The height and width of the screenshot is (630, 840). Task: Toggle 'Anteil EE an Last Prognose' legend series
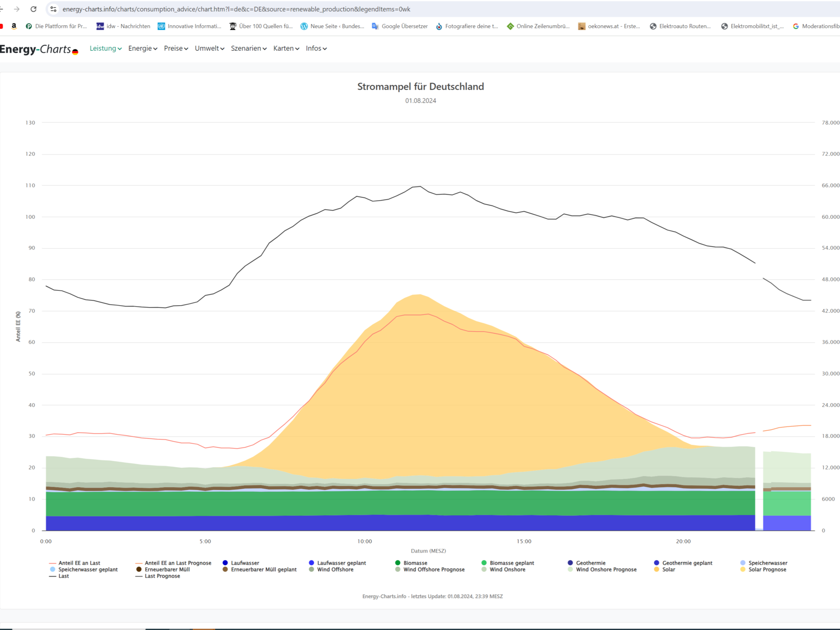pyautogui.click(x=173, y=563)
